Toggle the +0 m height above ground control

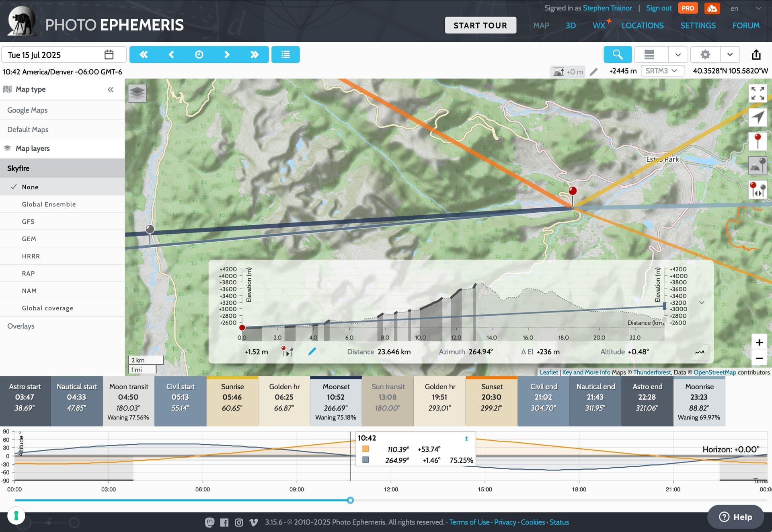click(568, 72)
